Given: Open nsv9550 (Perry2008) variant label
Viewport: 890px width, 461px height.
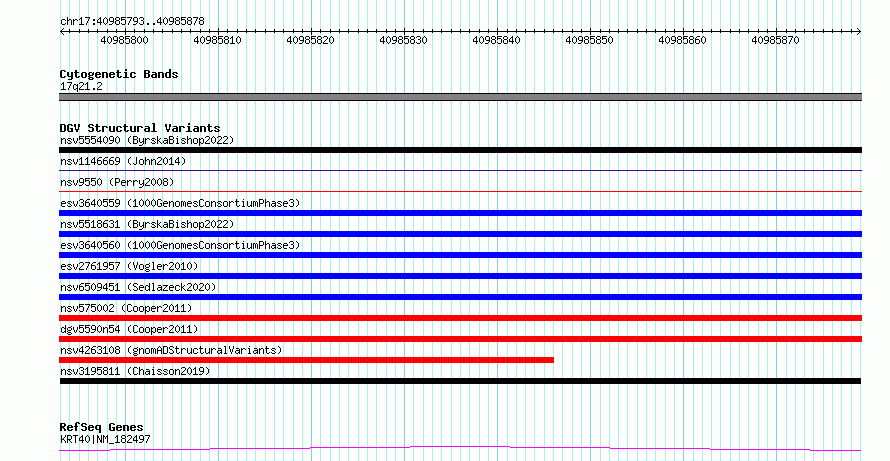Looking at the screenshot, I should click(117, 182).
